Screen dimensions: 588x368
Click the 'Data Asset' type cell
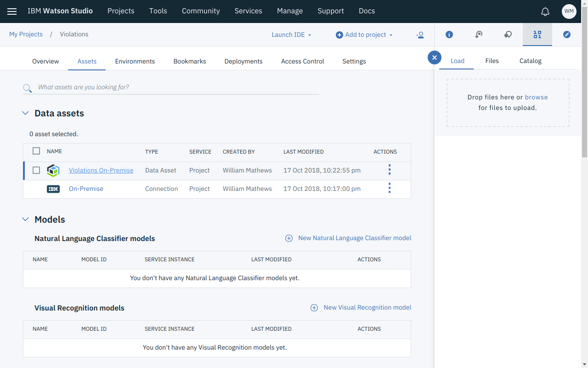161,170
